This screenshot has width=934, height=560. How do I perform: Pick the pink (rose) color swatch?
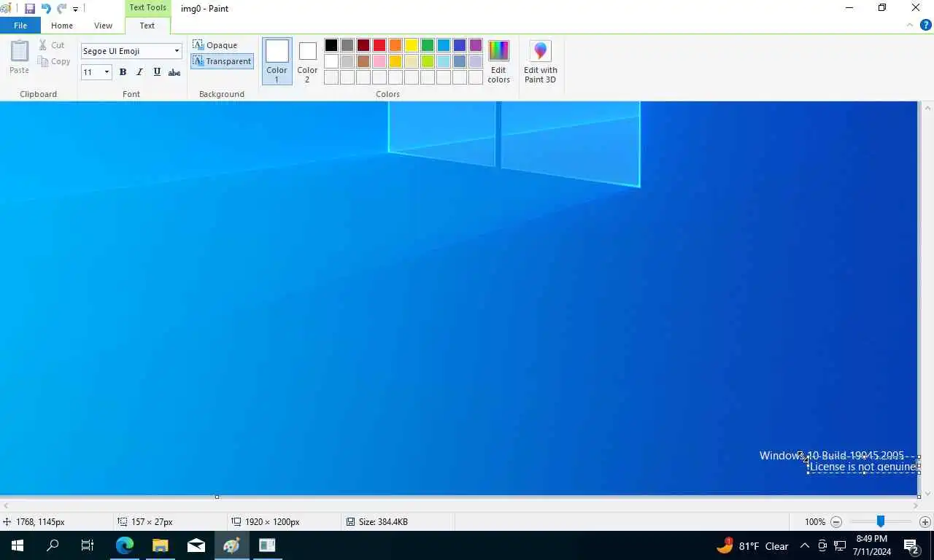[379, 61]
